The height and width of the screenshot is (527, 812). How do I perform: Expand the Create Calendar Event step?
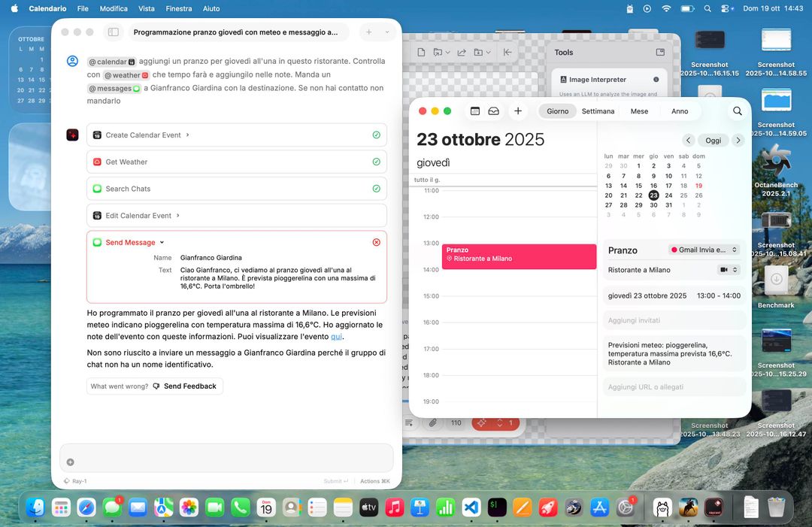[x=187, y=135]
